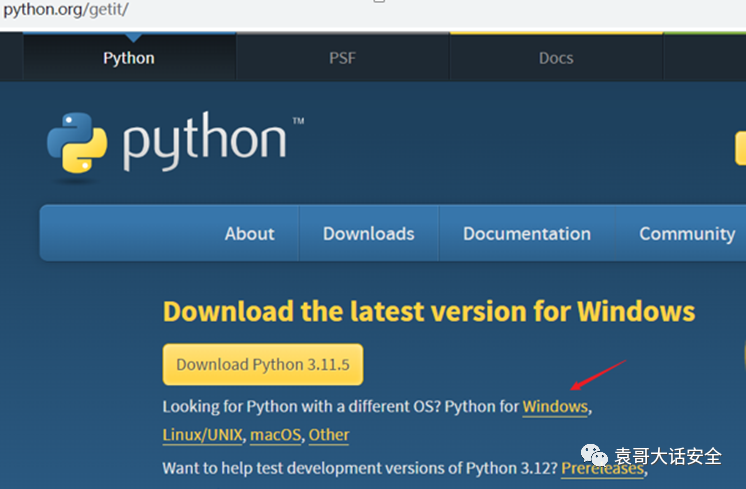Open the Docs top tab
This screenshot has width=746, height=489.
556,58
